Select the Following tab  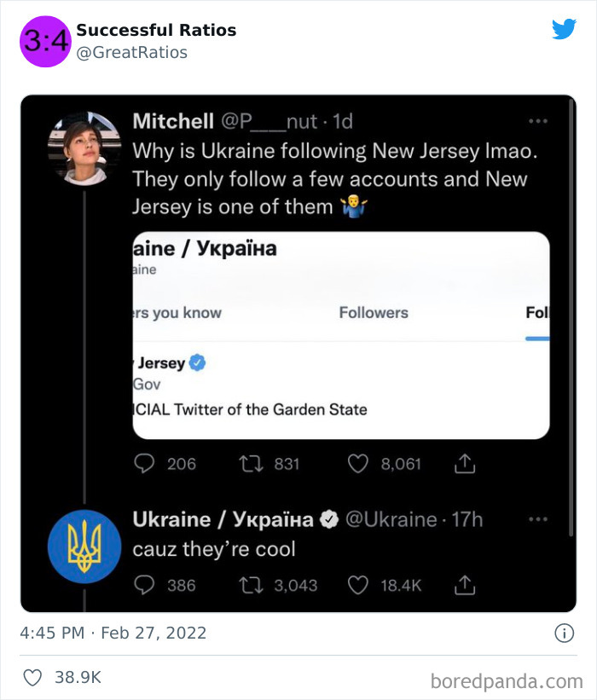(x=537, y=312)
